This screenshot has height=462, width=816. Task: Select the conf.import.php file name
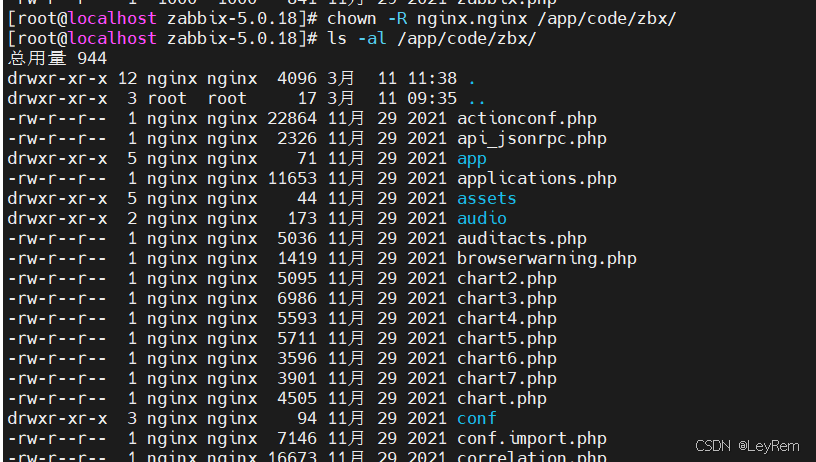click(532, 439)
